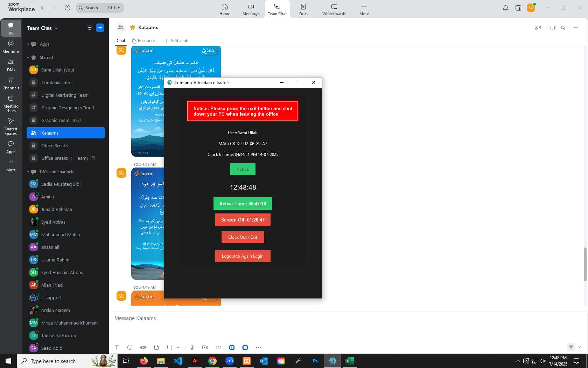588x368 pixels.
Task: Open the calendar icon in top bar
Action: point(518,8)
